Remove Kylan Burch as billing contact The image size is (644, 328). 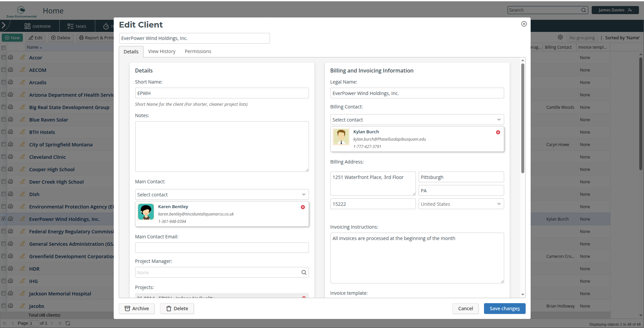coord(498,132)
